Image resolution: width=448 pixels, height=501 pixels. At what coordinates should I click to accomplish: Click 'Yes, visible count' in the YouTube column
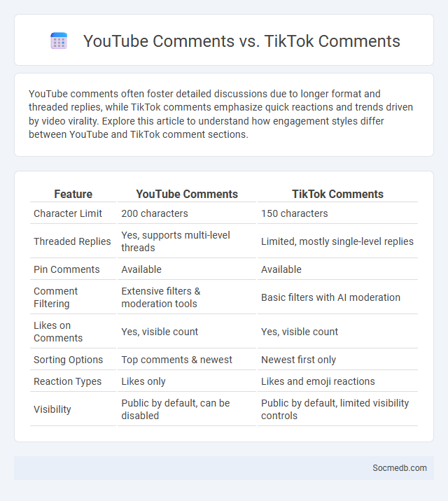click(160, 332)
